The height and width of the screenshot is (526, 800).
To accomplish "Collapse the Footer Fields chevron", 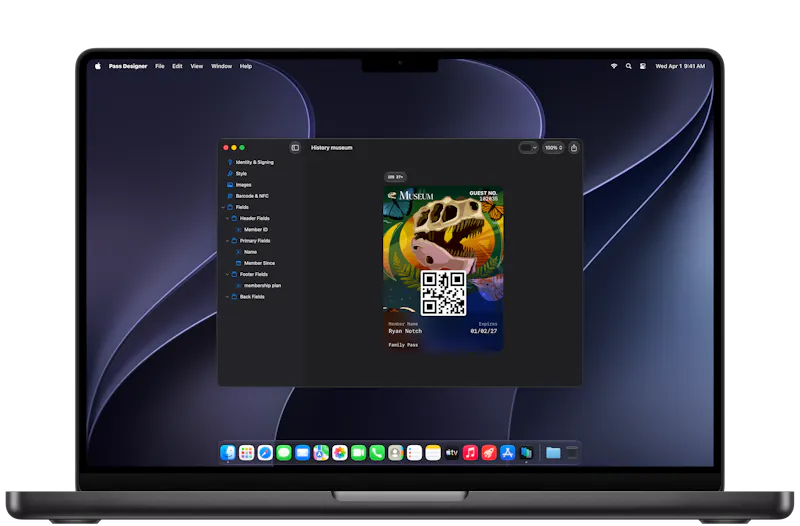I will (228, 274).
